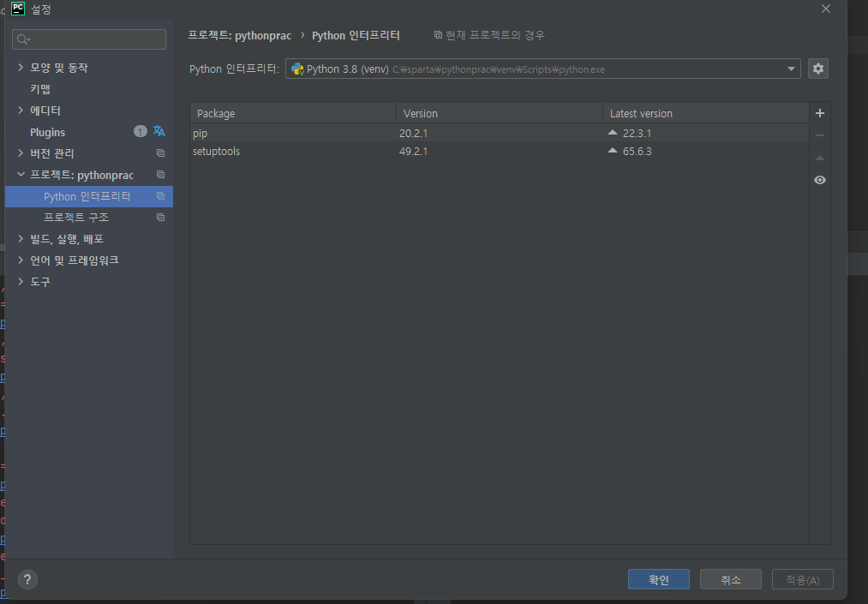868x604 pixels.
Task: Select Python 인터프리터 in the settings tree
Action: (88, 196)
